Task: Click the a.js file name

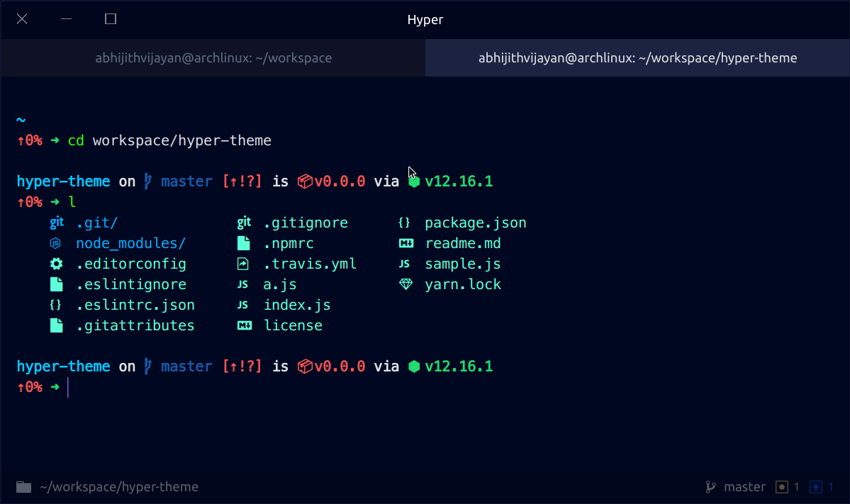Action: click(x=280, y=284)
